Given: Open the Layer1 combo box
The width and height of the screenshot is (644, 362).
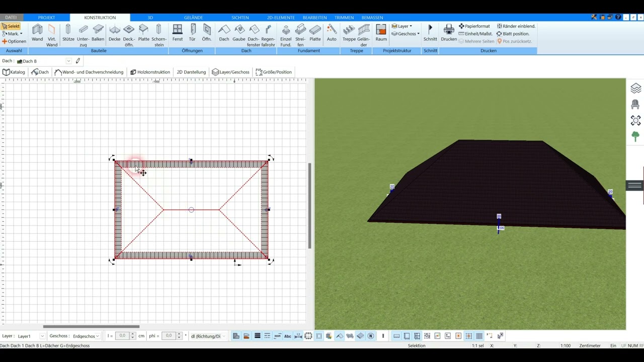Looking at the screenshot, I should [x=31, y=336].
